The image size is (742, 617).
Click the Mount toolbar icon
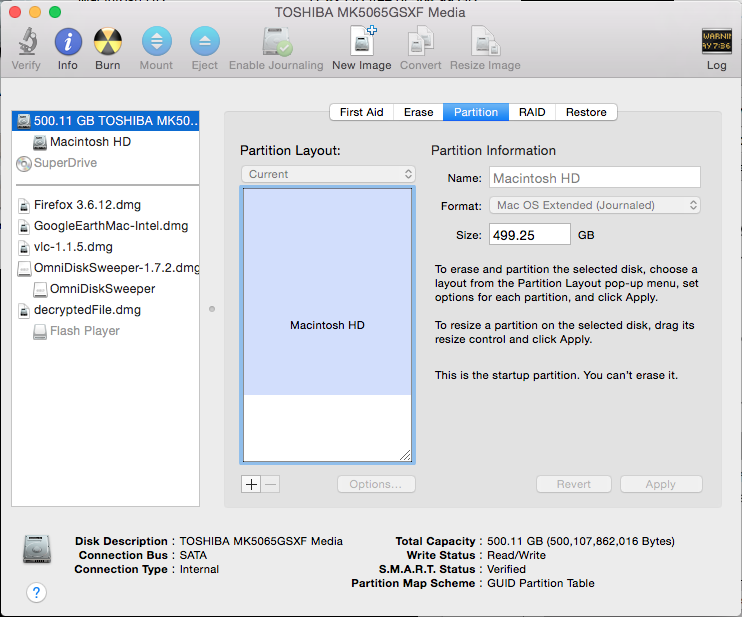tap(156, 42)
